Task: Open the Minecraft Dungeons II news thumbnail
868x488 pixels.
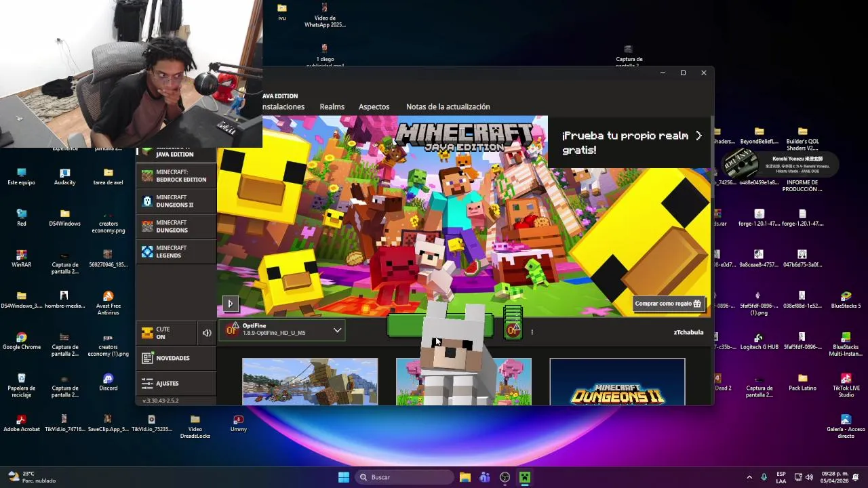Action: point(617,382)
